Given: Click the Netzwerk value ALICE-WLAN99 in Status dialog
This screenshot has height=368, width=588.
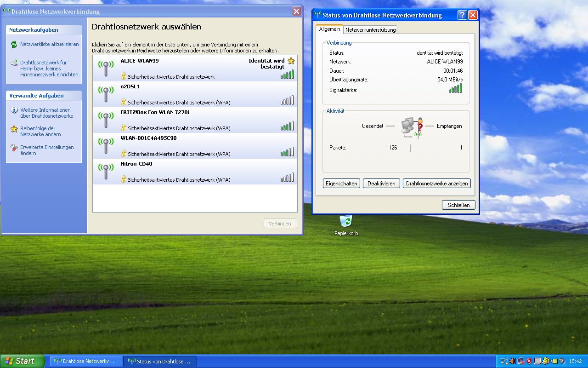Looking at the screenshot, I should [445, 62].
